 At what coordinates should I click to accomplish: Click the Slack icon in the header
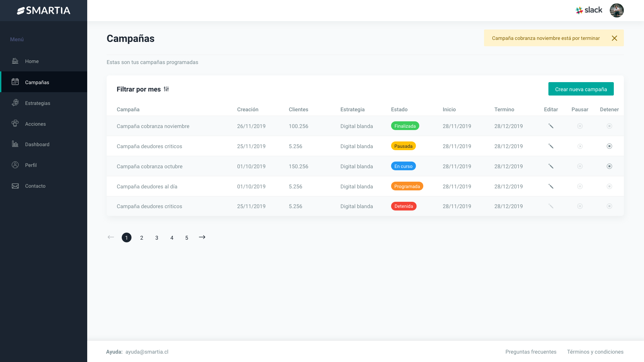tap(579, 10)
